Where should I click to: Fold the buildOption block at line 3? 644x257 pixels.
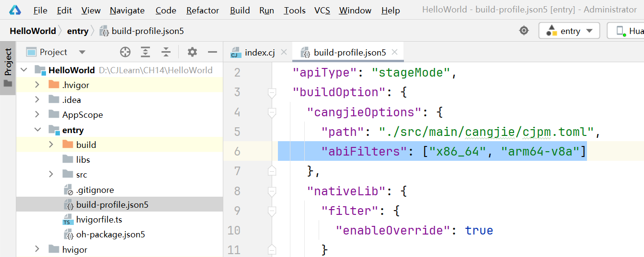tap(272, 92)
